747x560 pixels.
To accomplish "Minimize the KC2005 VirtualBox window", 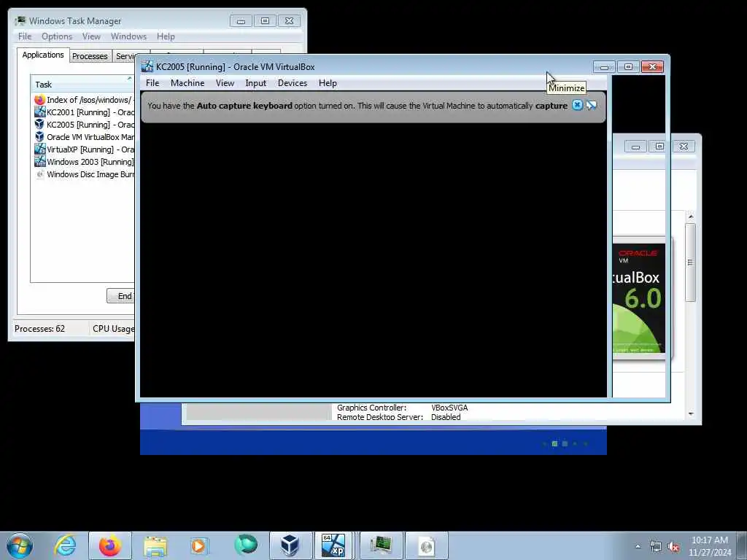I will (604, 66).
